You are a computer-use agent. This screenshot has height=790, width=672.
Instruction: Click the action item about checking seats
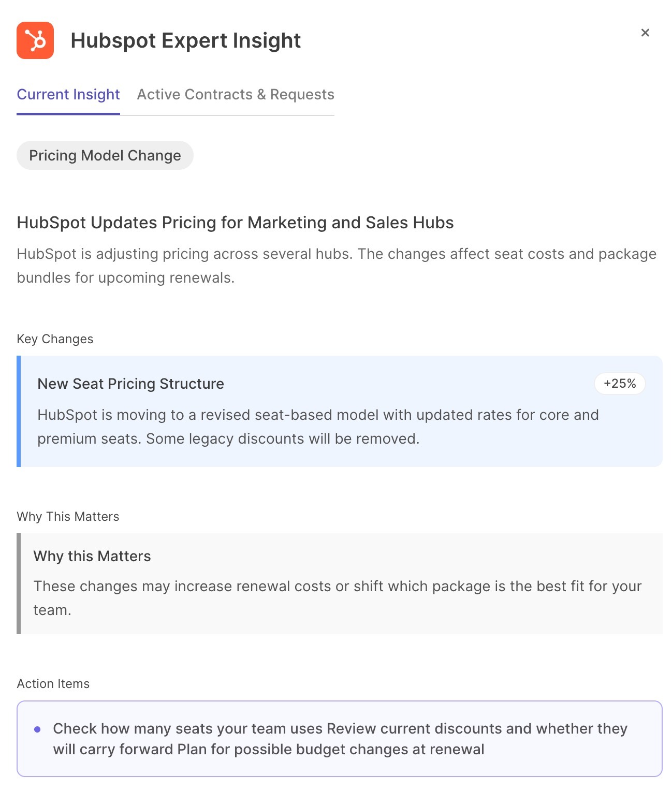point(340,739)
